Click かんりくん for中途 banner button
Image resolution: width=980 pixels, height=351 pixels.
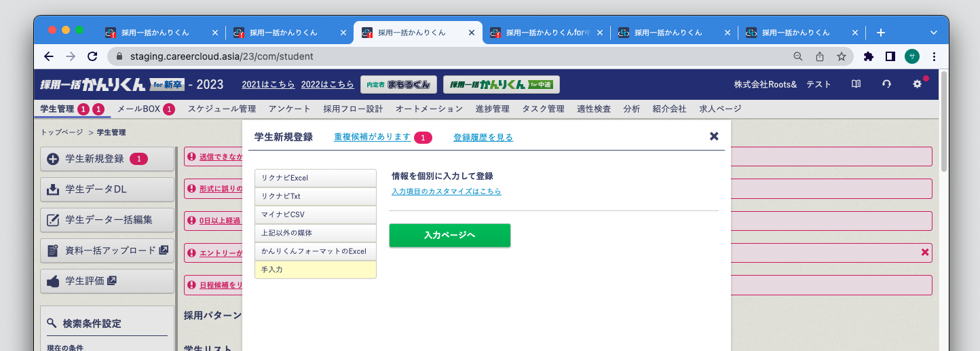[502, 84]
